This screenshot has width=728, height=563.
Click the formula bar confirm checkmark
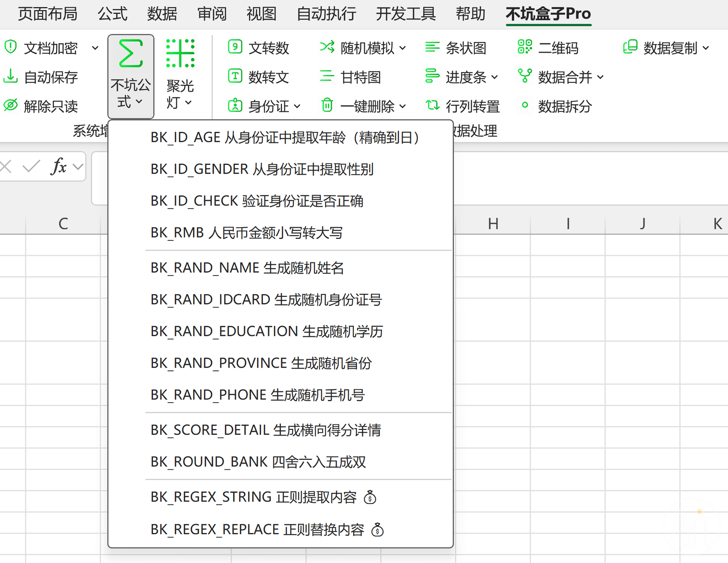(x=31, y=166)
